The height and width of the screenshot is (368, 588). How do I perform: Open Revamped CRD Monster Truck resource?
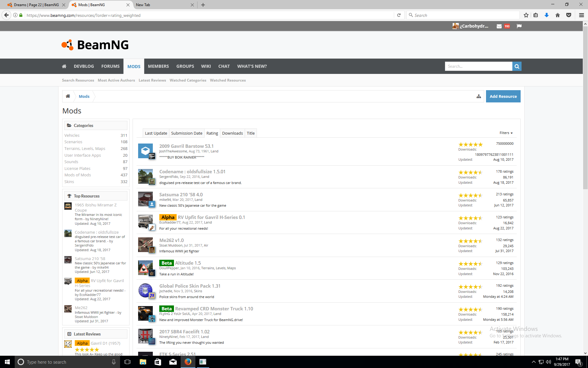click(209, 309)
